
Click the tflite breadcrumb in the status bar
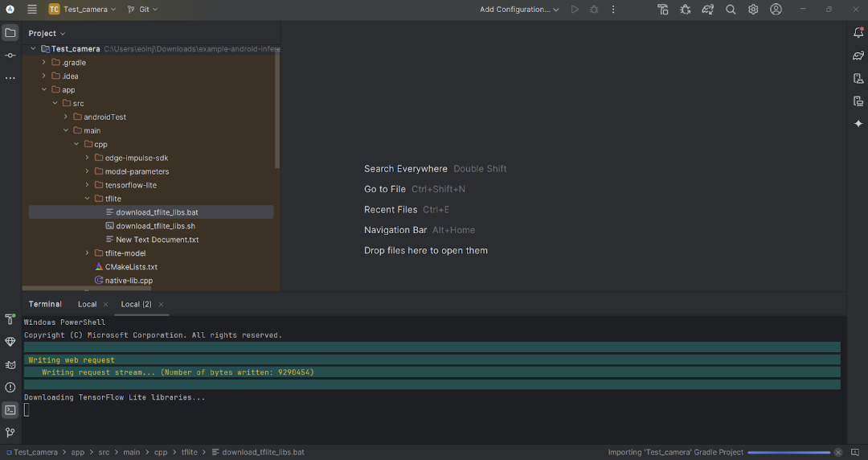[x=189, y=453]
